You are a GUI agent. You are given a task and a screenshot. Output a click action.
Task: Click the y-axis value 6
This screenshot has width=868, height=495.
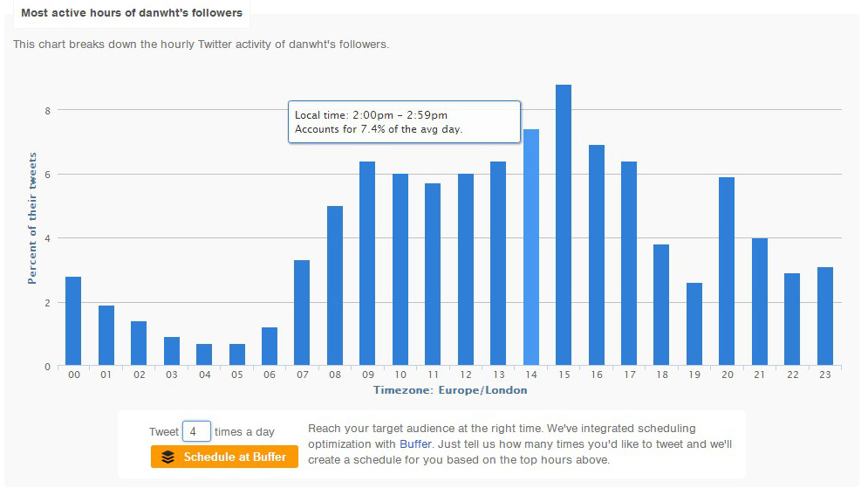click(48, 175)
